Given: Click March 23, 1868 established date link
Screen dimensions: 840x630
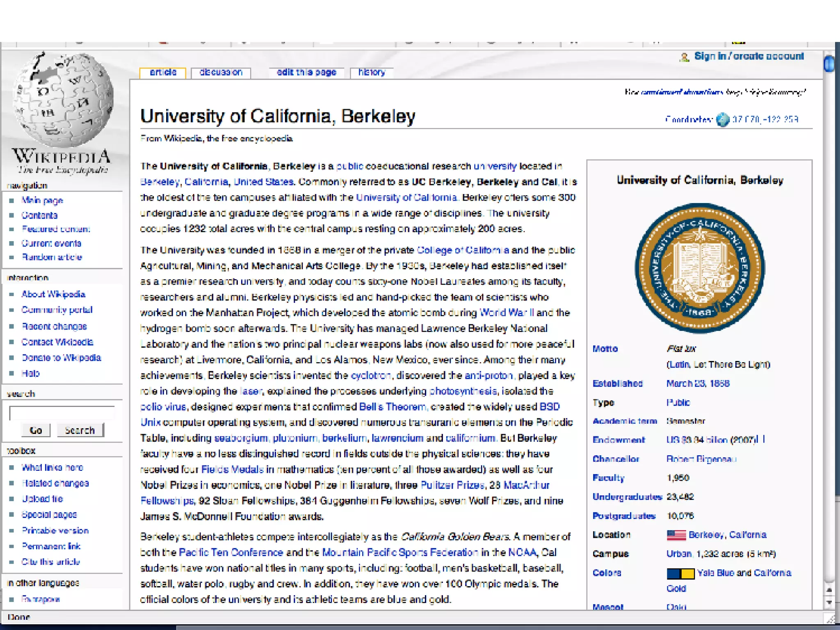Looking at the screenshot, I should [698, 384].
